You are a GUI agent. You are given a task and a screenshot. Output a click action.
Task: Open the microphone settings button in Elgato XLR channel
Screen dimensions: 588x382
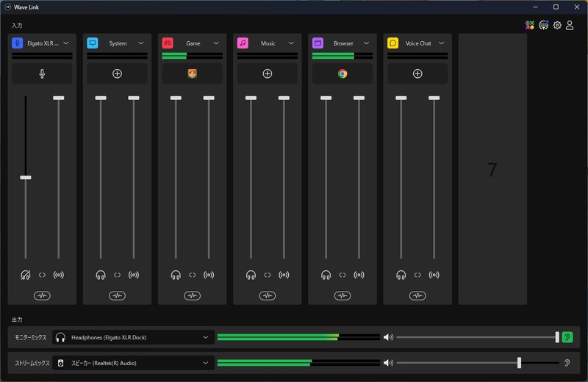click(x=42, y=73)
